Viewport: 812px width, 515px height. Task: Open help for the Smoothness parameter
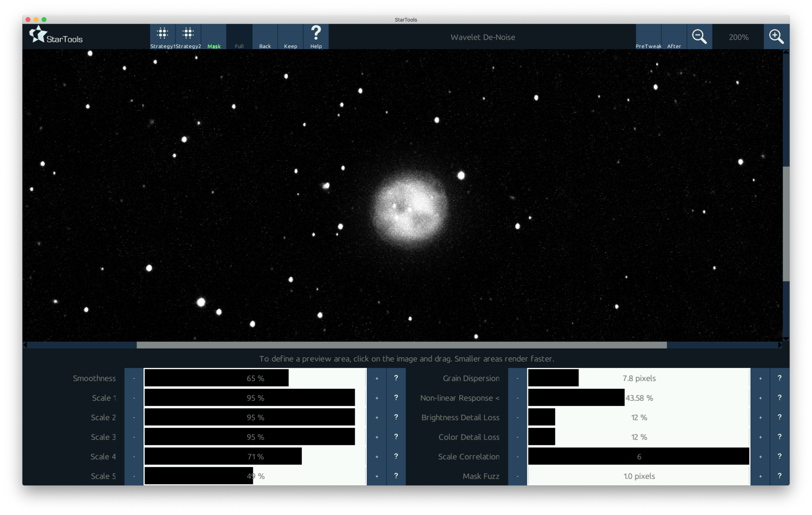[396, 378]
